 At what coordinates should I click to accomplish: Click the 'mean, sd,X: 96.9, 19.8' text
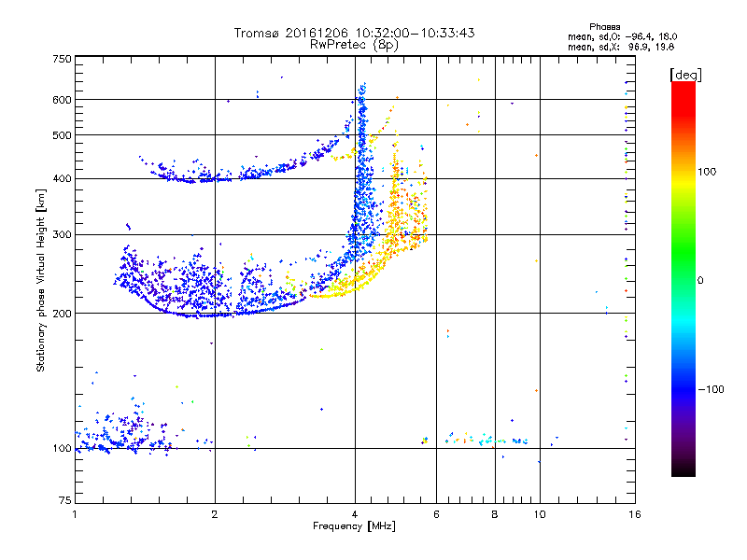point(621,47)
